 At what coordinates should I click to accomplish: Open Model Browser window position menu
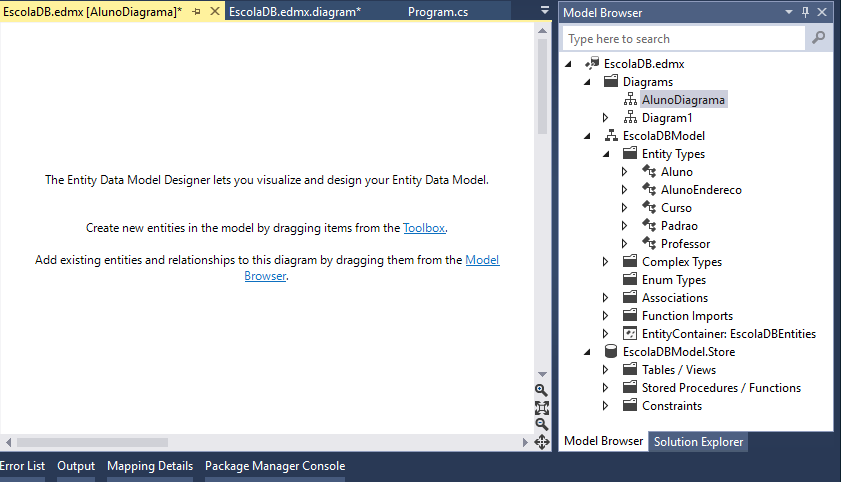pos(788,12)
